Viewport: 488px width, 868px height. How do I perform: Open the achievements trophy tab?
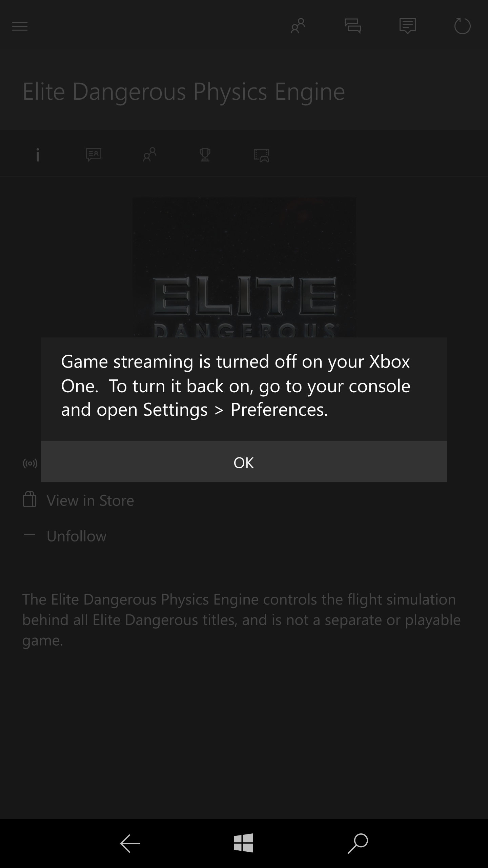tap(205, 155)
